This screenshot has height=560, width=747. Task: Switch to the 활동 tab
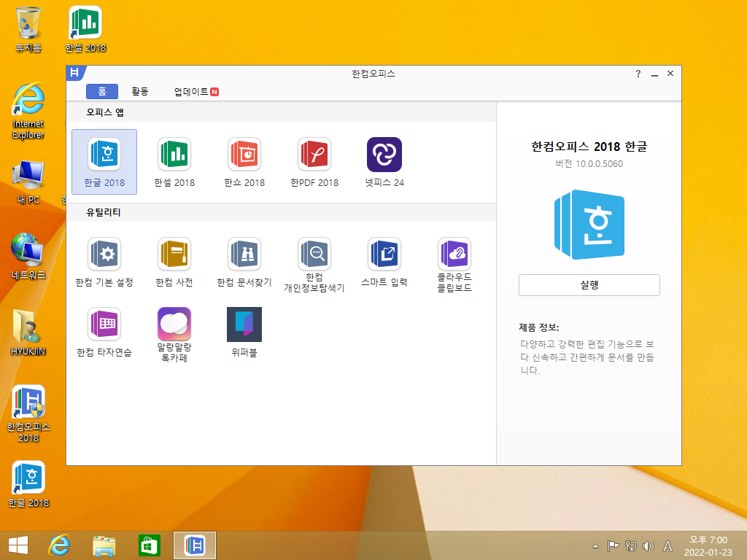(140, 91)
